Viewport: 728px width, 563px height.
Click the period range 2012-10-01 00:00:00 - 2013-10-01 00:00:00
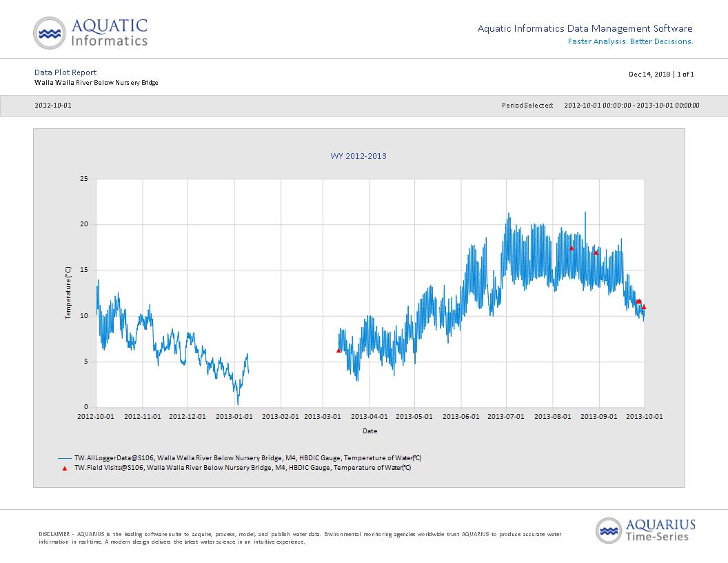(631, 106)
